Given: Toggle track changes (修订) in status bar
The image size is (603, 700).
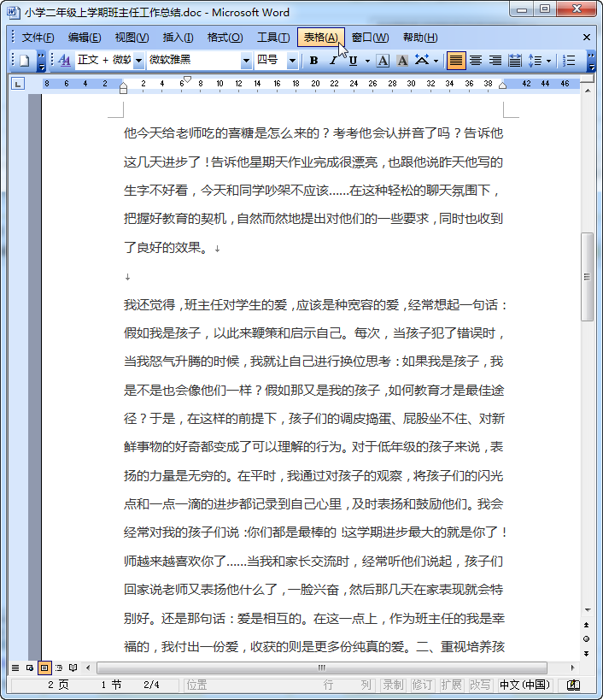Looking at the screenshot, I should click(422, 685).
